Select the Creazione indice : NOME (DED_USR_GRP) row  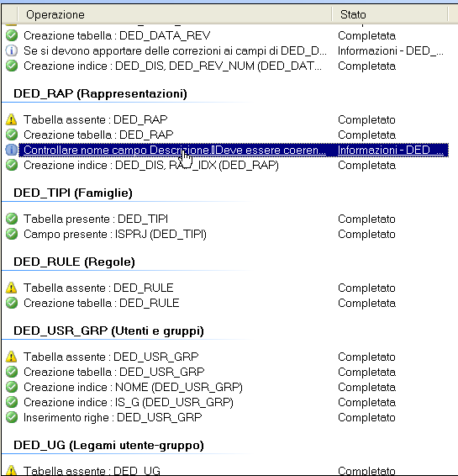(227, 387)
